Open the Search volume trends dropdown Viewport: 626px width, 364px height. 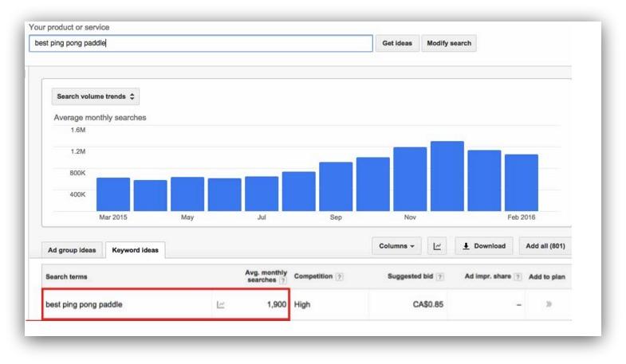tap(96, 96)
